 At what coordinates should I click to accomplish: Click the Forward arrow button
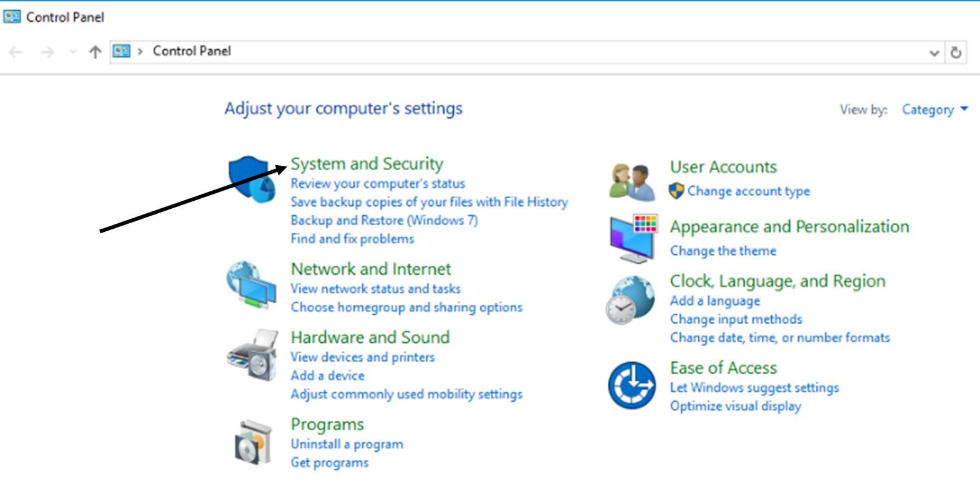(x=47, y=52)
